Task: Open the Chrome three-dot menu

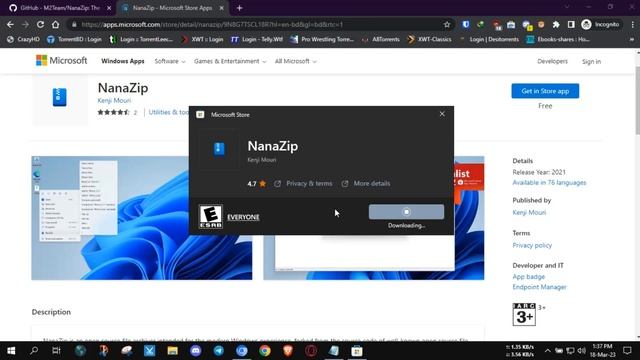Action: (x=632, y=24)
